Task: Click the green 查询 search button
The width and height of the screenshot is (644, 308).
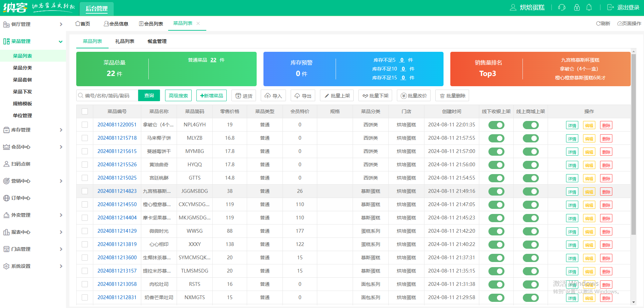Action: click(x=149, y=96)
